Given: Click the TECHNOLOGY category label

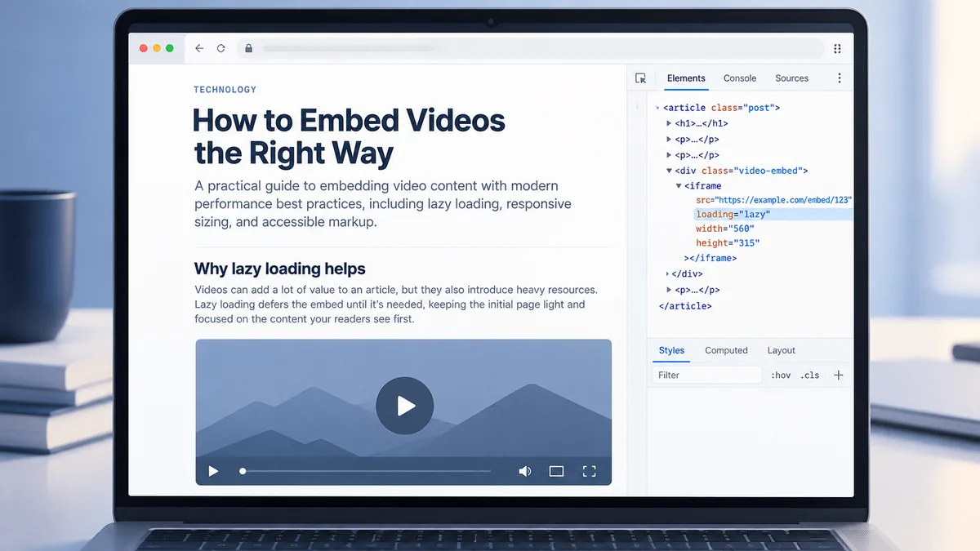Looking at the screenshot, I should click(x=225, y=90).
